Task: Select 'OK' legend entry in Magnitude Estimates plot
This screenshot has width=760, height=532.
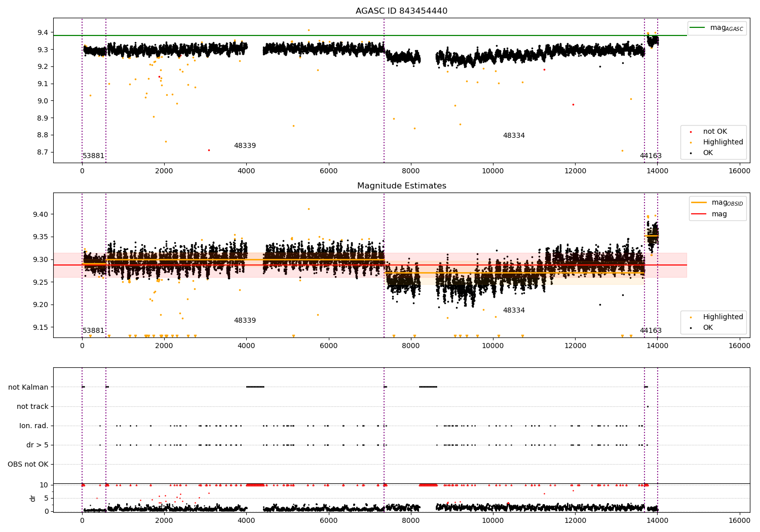Action: click(x=708, y=328)
